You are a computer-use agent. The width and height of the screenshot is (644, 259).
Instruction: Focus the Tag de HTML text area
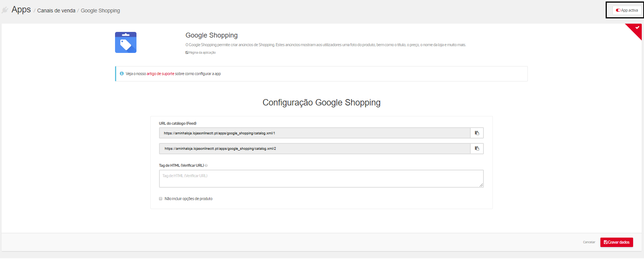click(x=321, y=179)
